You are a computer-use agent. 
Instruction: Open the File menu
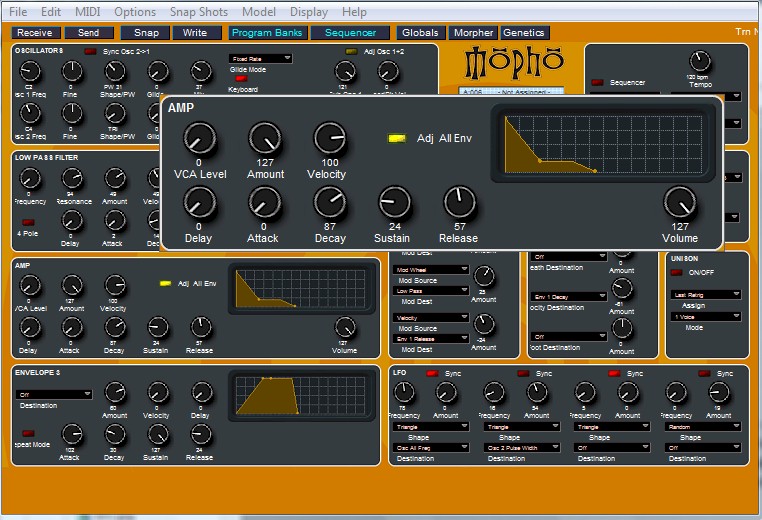18,12
